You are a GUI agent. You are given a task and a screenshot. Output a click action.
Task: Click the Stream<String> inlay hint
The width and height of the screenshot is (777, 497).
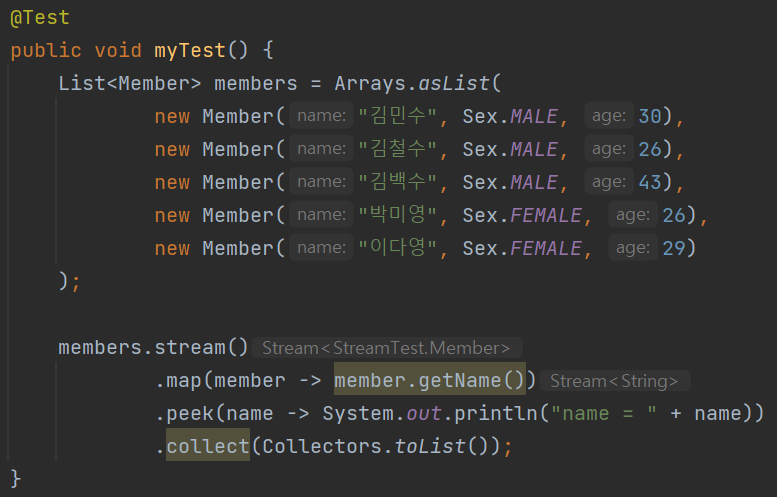coord(614,381)
